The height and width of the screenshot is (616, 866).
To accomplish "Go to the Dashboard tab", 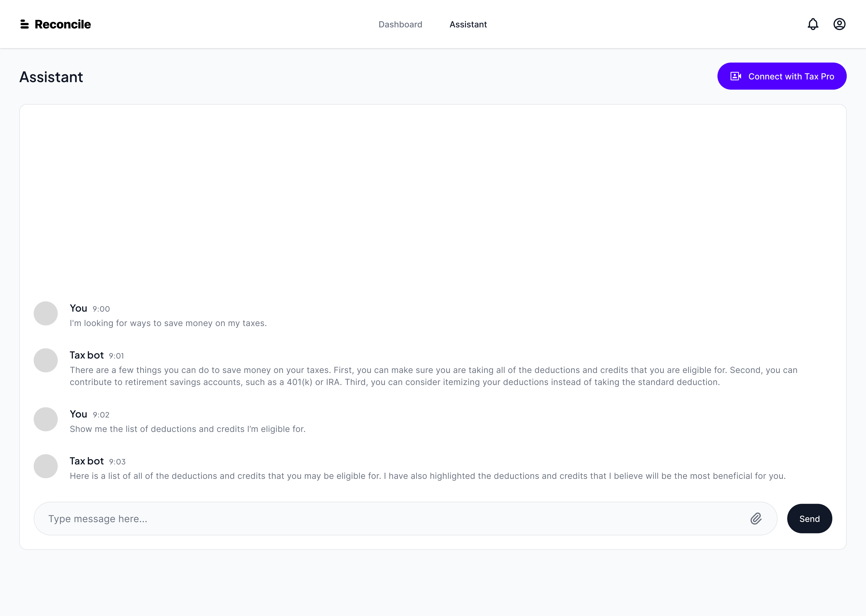I will coord(400,24).
